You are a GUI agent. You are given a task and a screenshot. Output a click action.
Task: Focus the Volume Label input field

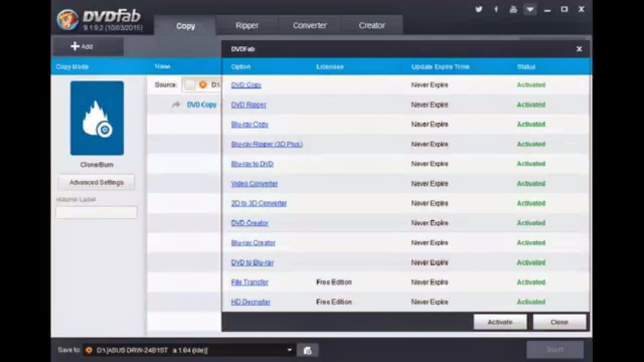click(x=97, y=213)
